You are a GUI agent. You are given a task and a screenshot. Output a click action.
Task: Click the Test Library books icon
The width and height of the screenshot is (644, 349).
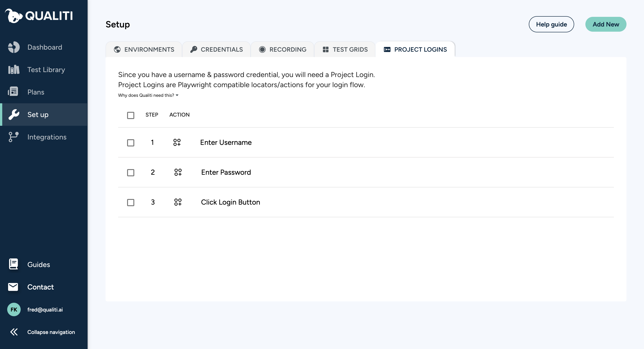pyautogui.click(x=14, y=69)
